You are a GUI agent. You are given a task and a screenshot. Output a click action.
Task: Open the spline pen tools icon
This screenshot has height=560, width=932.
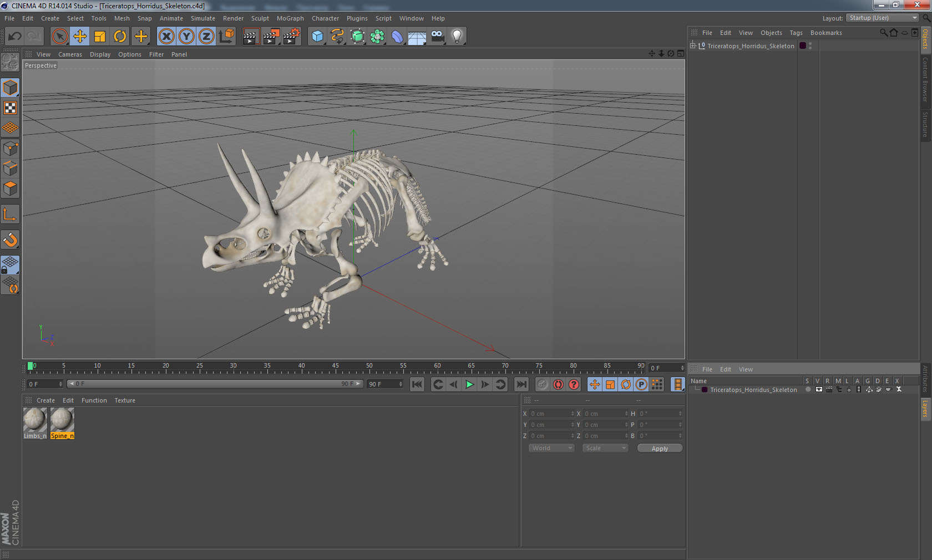click(337, 37)
